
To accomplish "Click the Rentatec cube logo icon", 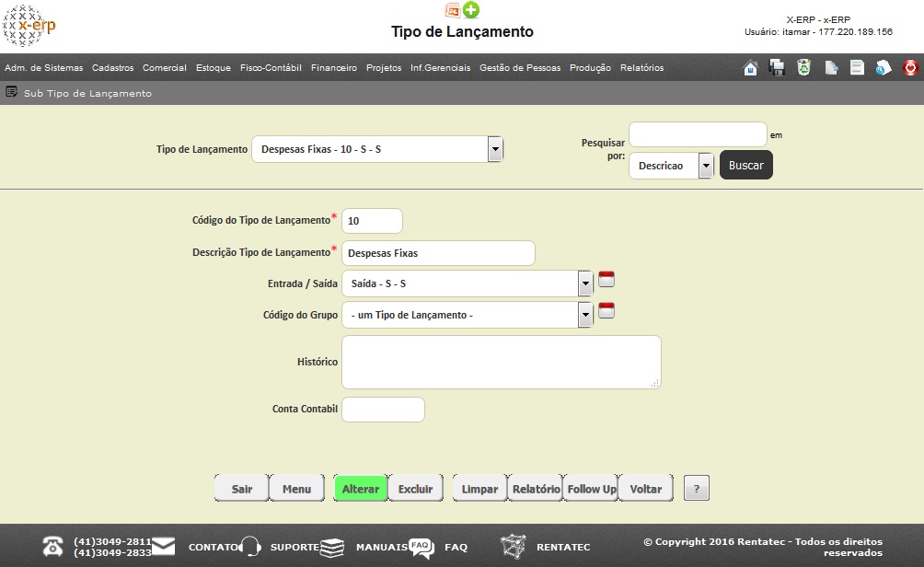I will [x=514, y=547].
